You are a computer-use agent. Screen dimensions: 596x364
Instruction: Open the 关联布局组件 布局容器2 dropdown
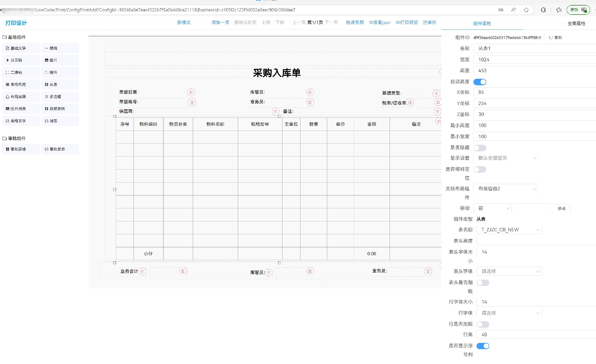click(506, 189)
